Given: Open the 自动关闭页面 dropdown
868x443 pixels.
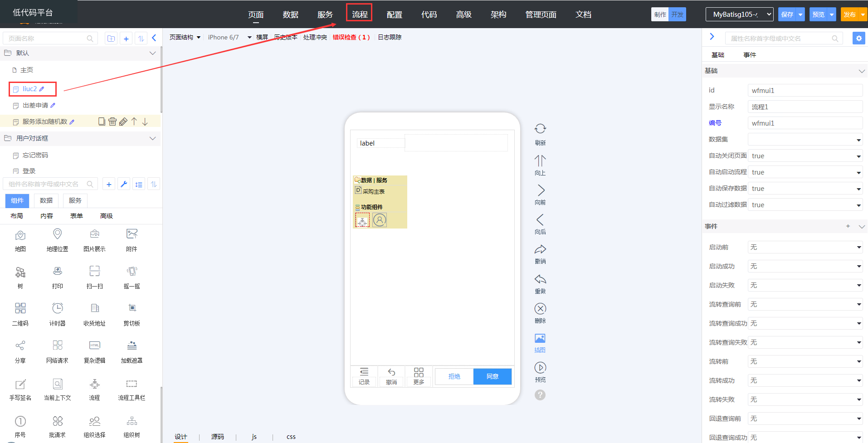Looking at the screenshot, I should [805, 156].
